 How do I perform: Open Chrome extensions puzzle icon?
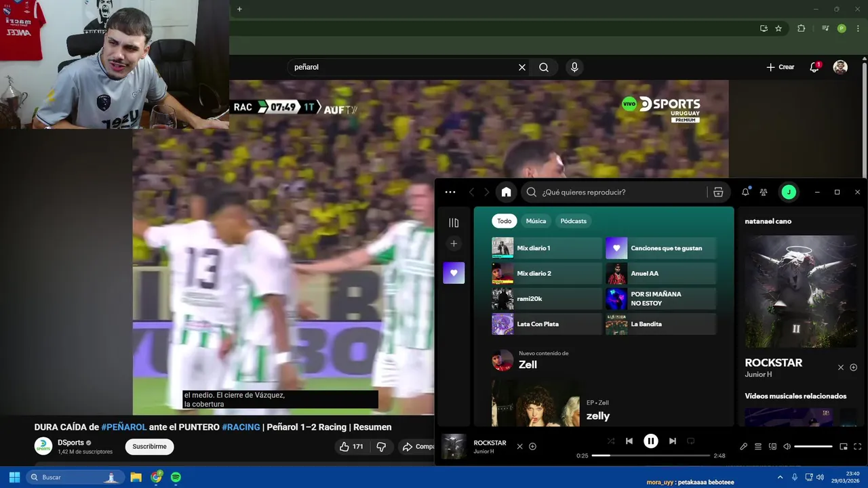802,28
